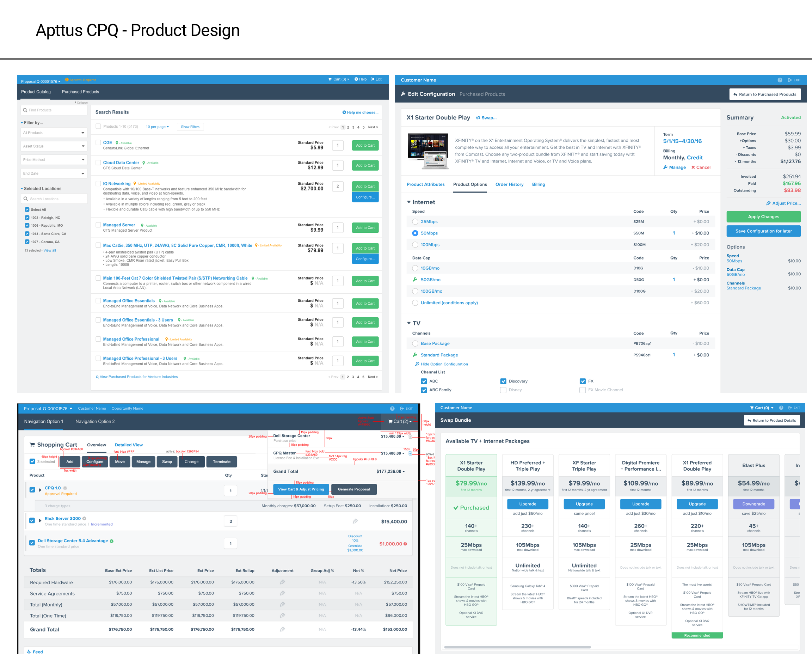Click the wrench icon beside Standard Package

point(415,355)
